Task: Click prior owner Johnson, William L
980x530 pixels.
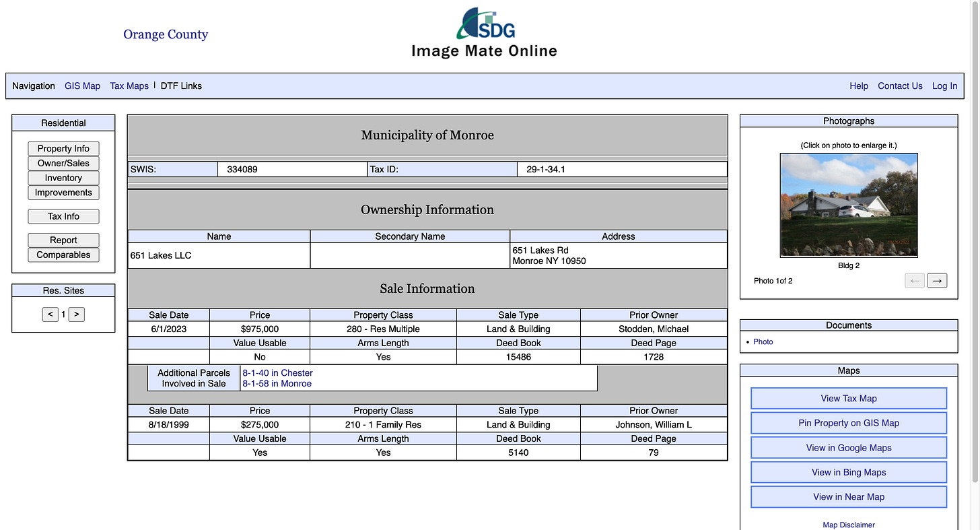Action: tap(654, 424)
